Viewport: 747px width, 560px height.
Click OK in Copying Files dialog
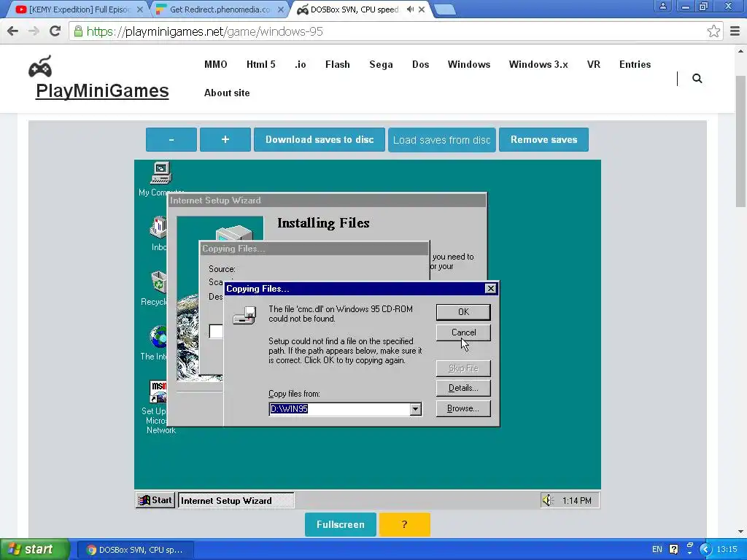coord(463,312)
